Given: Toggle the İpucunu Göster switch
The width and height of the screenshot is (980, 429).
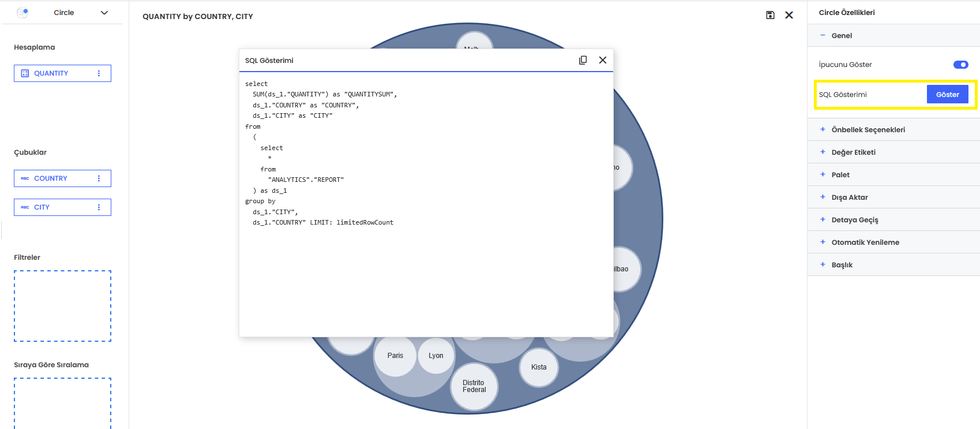Looking at the screenshot, I should [x=960, y=65].
